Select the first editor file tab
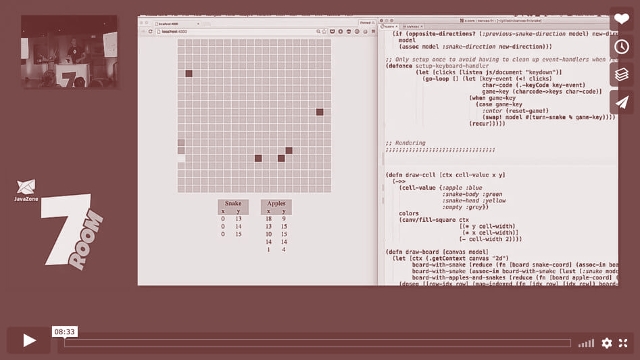This screenshot has height=360, width=640. pos(389,27)
